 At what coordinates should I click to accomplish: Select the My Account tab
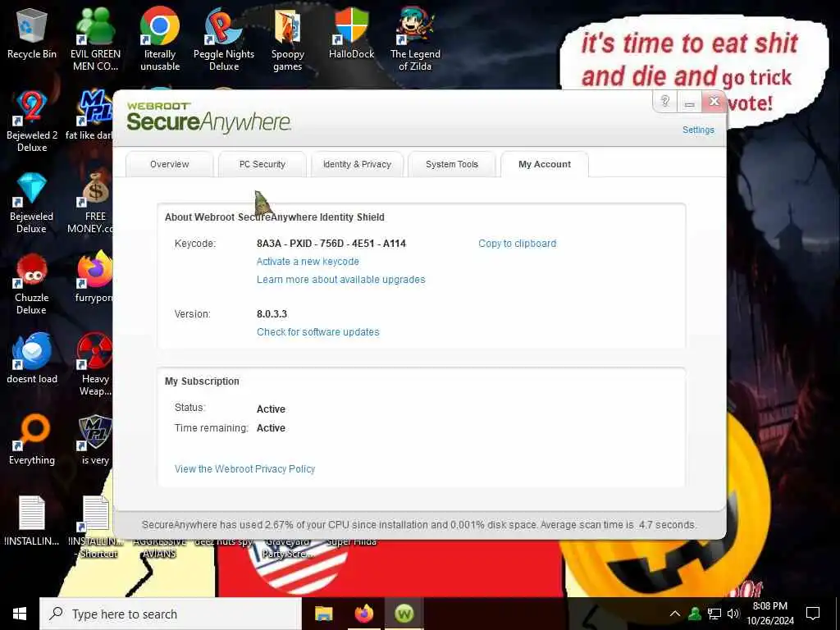(x=545, y=164)
